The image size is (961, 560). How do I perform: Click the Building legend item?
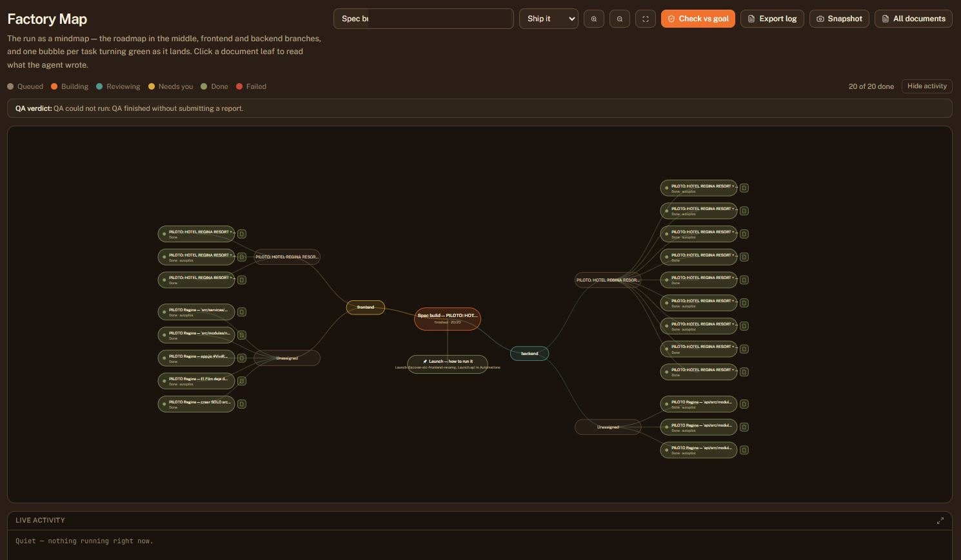pyautogui.click(x=70, y=86)
